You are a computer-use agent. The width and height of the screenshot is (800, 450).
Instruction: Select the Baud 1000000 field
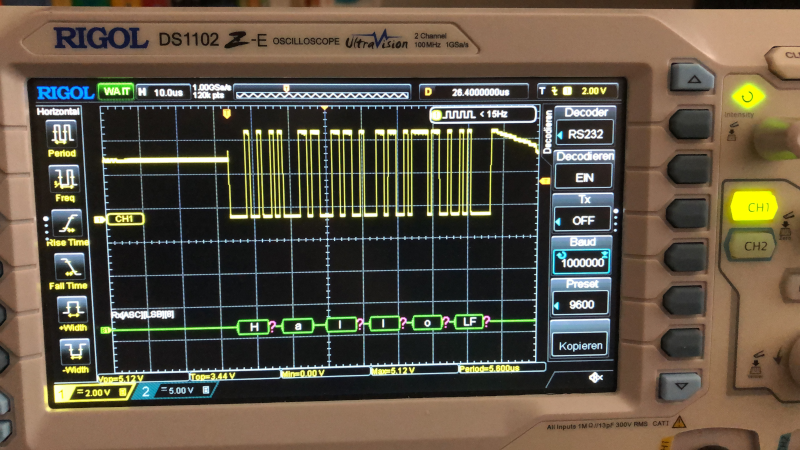(x=582, y=262)
